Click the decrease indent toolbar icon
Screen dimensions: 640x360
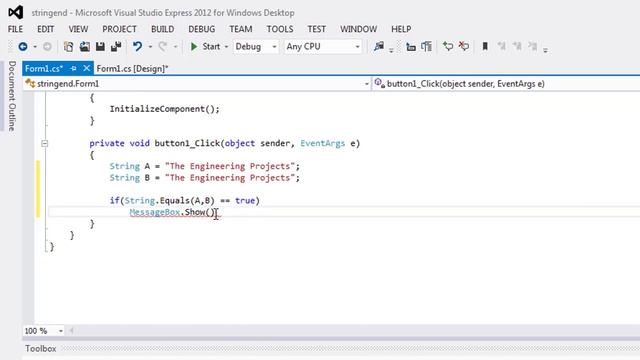[411, 47]
